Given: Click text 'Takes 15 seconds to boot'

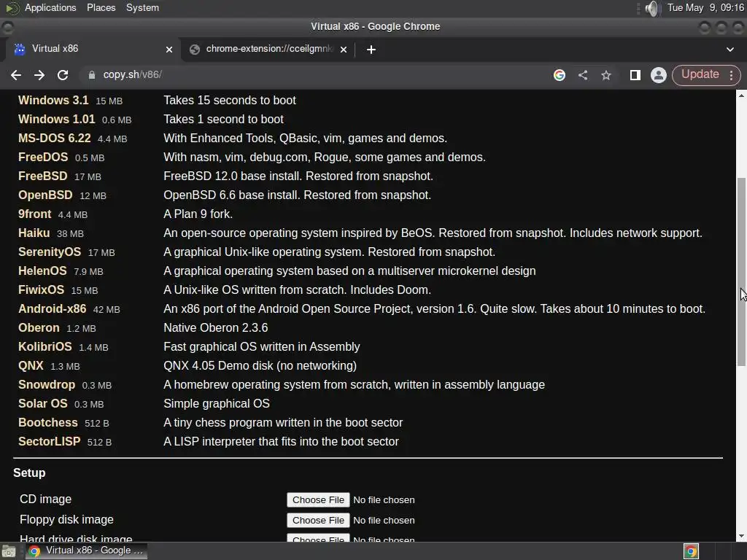Looking at the screenshot, I should pyautogui.click(x=230, y=100).
